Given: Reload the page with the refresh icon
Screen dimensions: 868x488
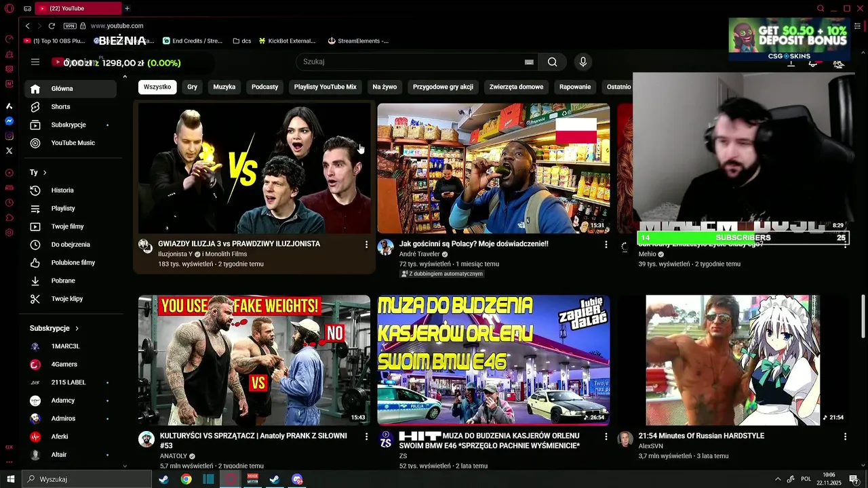Looking at the screenshot, I should tap(52, 26).
